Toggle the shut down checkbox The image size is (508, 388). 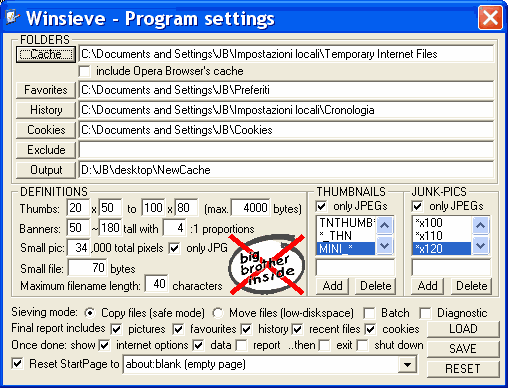[x=363, y=345]
